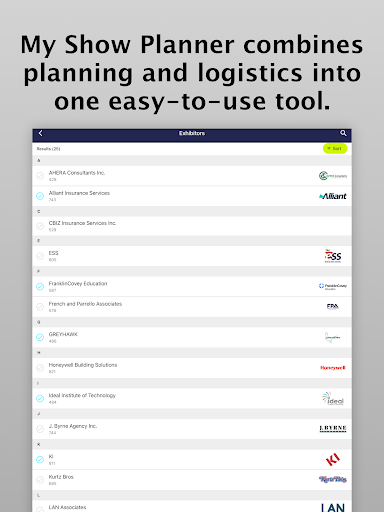Tap the red KI logo
The width and height of the screenshot is (384, 512).
[333, 459]
